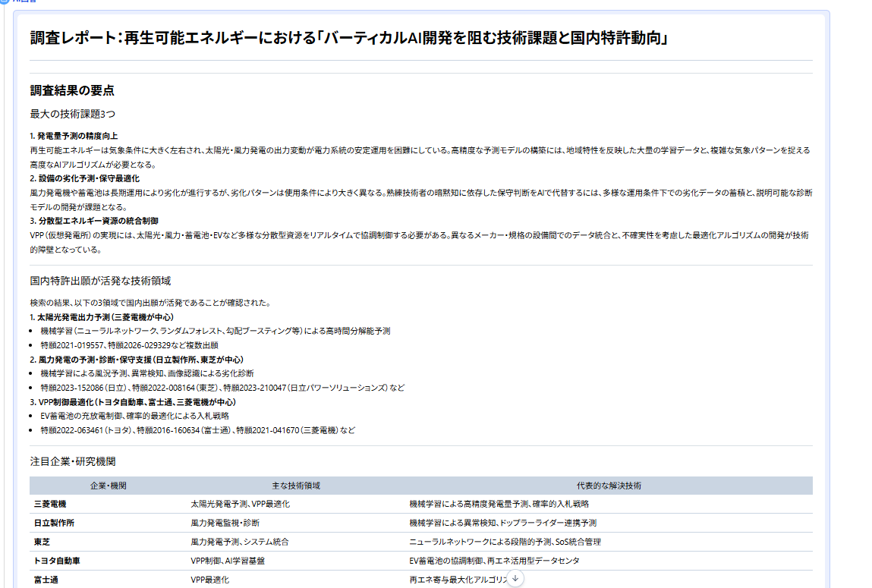872x588 pixels.
Task: Click table header 代表的な解決技術
Action: 609,486
